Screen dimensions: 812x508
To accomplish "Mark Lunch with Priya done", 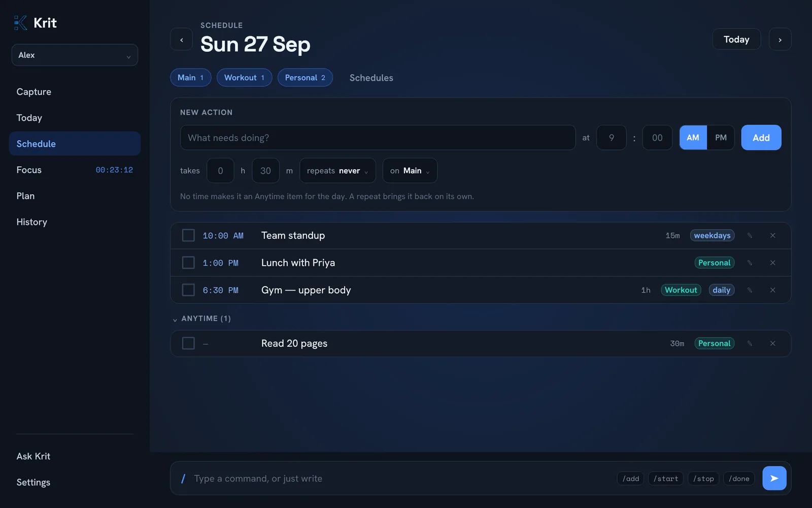I will [188, 263].
